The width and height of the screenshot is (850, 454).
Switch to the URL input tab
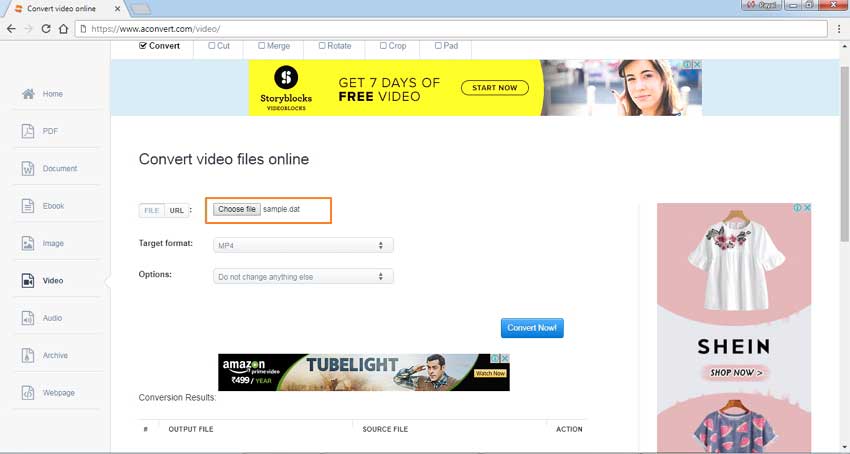177,210
